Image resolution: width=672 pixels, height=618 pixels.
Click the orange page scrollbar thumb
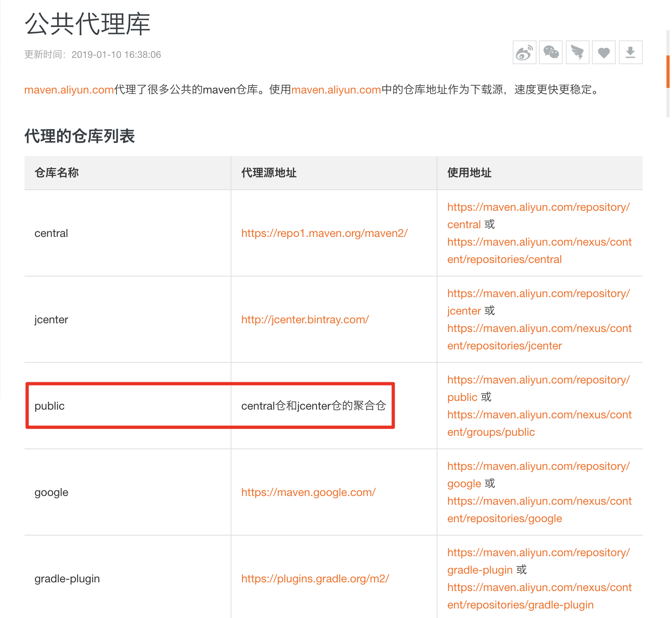tap(668, 71)
